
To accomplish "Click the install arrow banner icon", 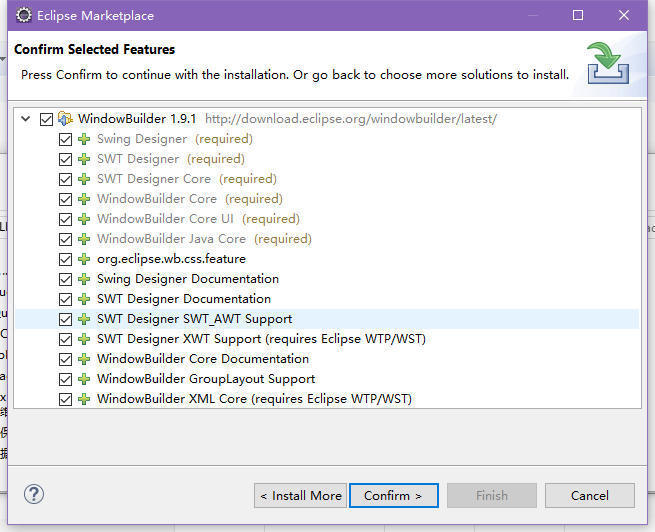I will click(x=608, y=63).
